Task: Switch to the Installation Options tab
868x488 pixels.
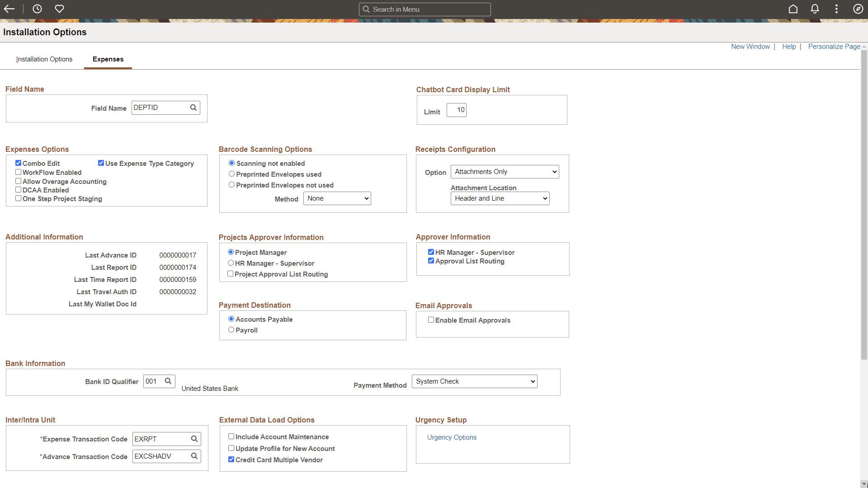Action: 44,59
